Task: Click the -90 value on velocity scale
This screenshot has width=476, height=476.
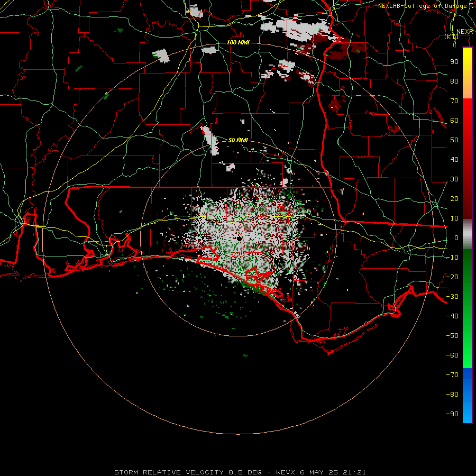Action: pos(452,414)
